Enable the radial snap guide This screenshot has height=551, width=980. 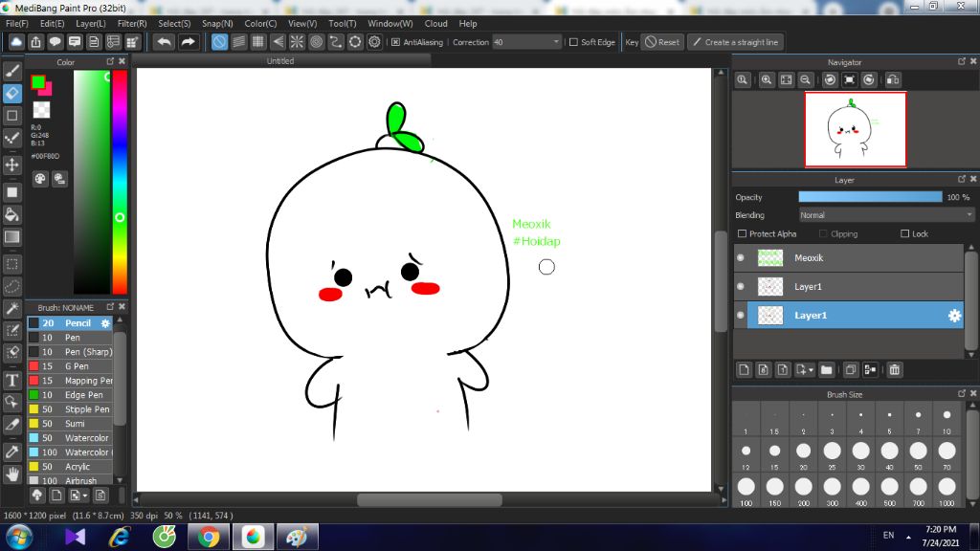[x=297, y=42]
